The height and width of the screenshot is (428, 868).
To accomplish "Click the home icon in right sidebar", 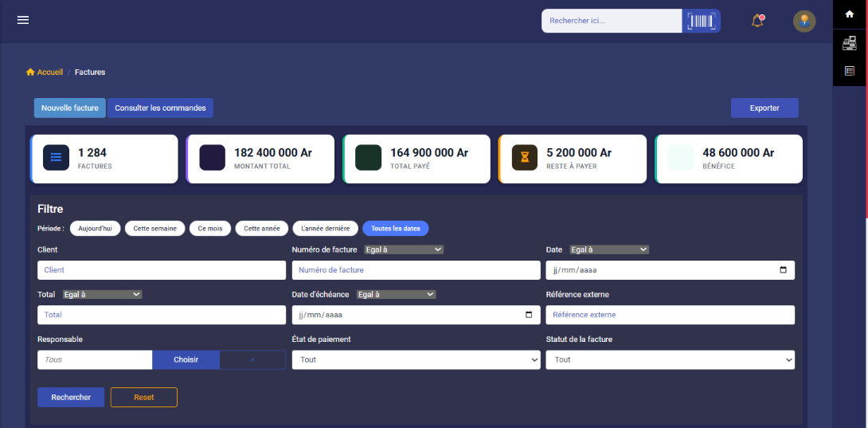I will (x=849, y=14).
